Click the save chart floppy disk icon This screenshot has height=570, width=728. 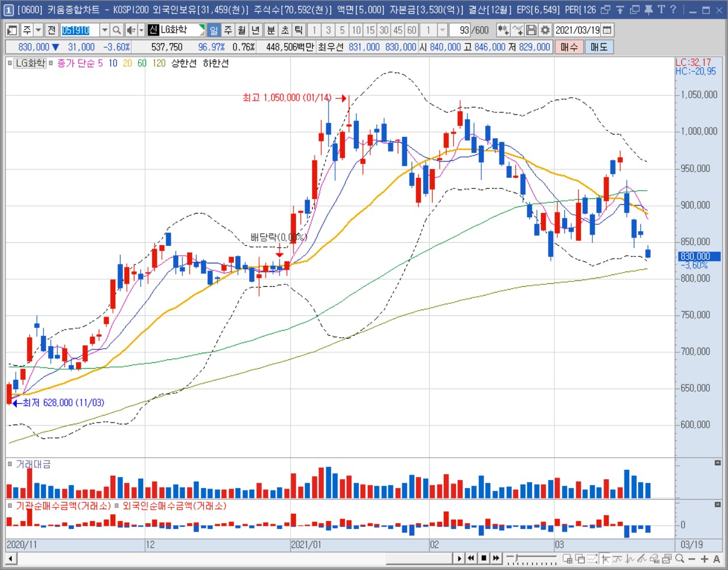pos(532,30)
